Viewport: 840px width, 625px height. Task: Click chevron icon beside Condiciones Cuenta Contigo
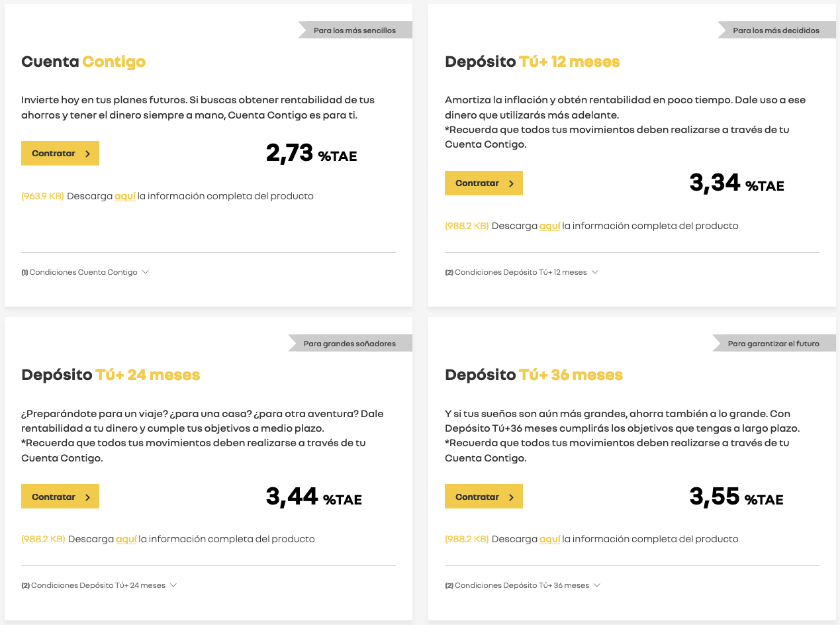146,272
